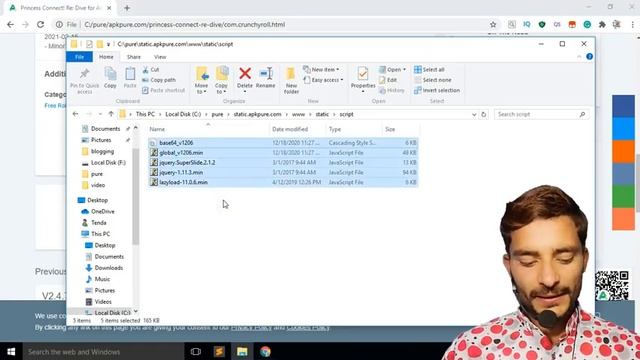Click the Explorer refresh button
The image size is (640, 360).
tap(484, 115)
